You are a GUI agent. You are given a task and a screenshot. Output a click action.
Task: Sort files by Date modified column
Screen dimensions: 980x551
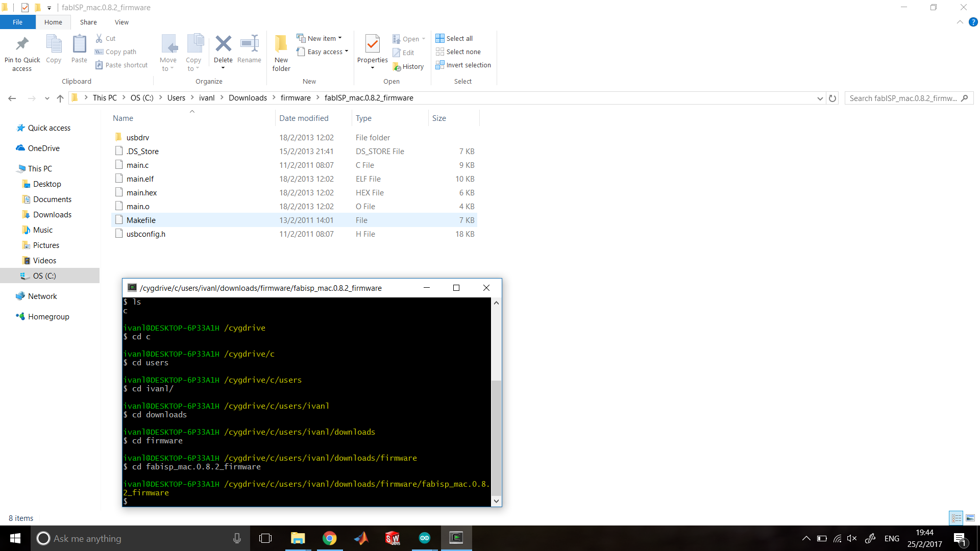313,118
